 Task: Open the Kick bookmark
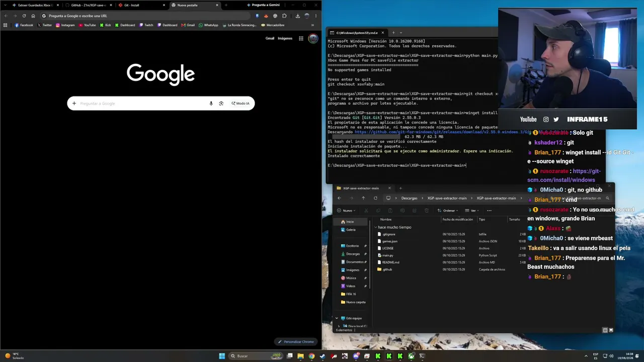click(x=105, y=25)
